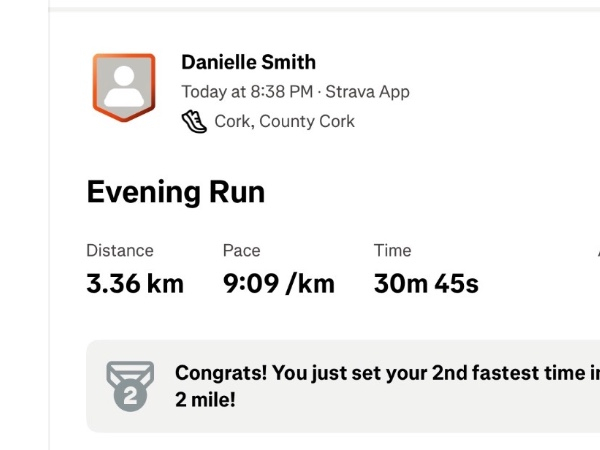This screenshot has height=450, width=600.
Task: Click the "Strava App" source text
Action: tap(367, 92)
